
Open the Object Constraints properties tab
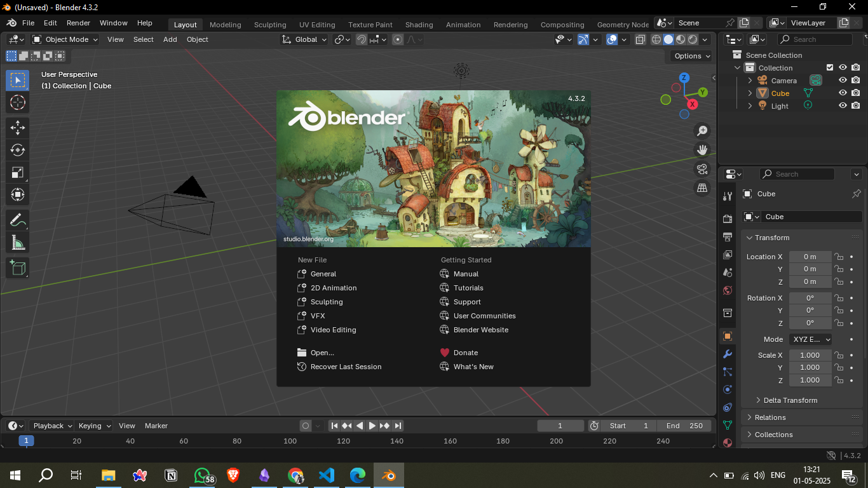pyautogui.click(x=728, y=407)
